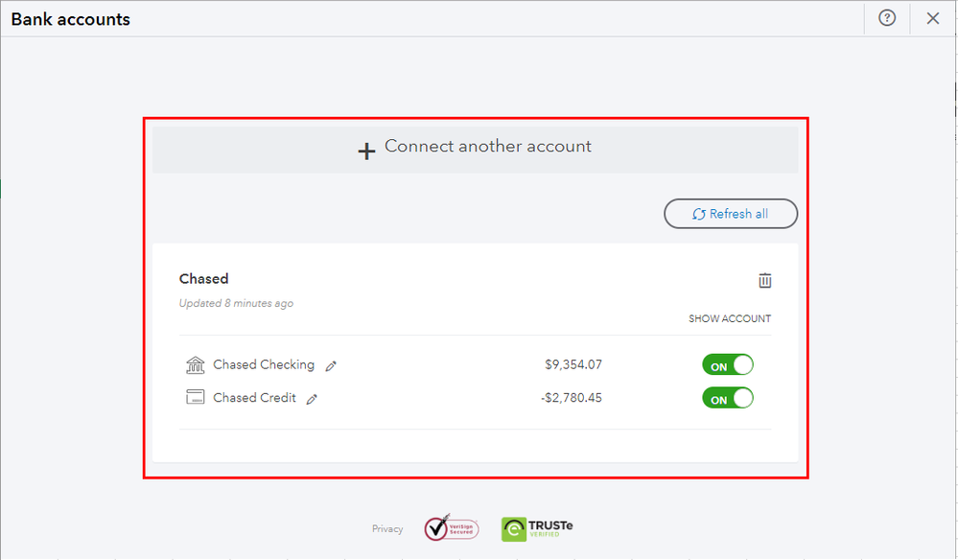The height and width of the screenshot is (560, 958).
Task: Select the Chased Checking account name
Action: click(x=264, y=364)
